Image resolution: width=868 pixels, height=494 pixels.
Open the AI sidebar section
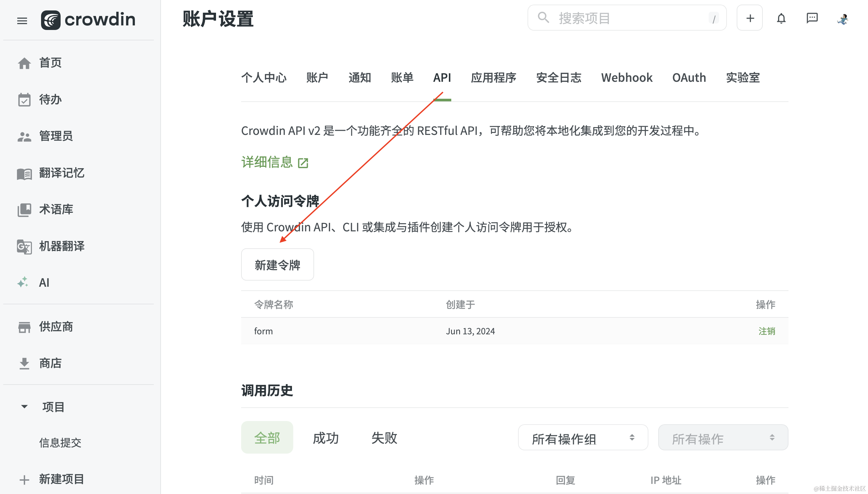[x=43, y=282]
